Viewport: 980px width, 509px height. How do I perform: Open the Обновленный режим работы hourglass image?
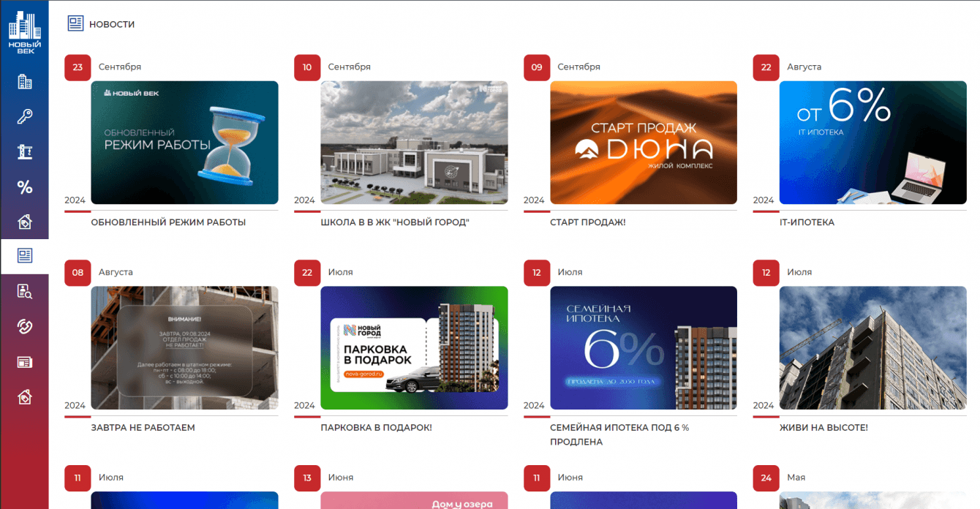point(184,143)
